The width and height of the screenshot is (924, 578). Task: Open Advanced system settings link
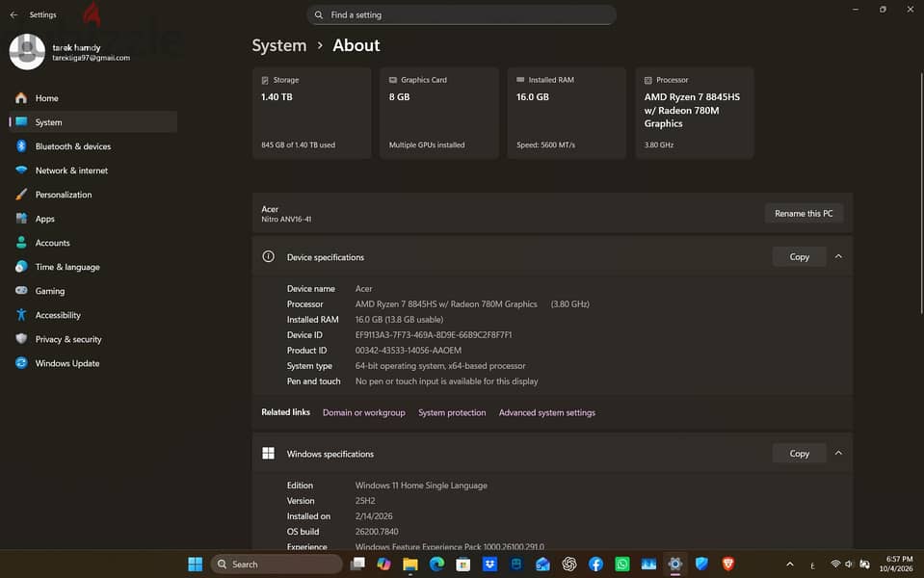(547, 412)
